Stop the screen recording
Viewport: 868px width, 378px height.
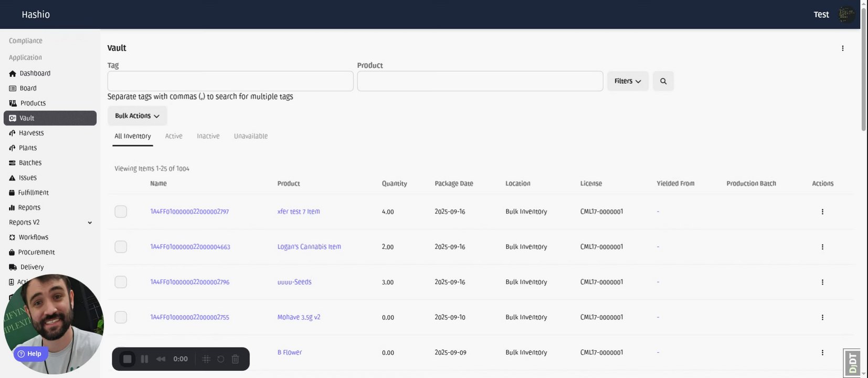(127, 359)
